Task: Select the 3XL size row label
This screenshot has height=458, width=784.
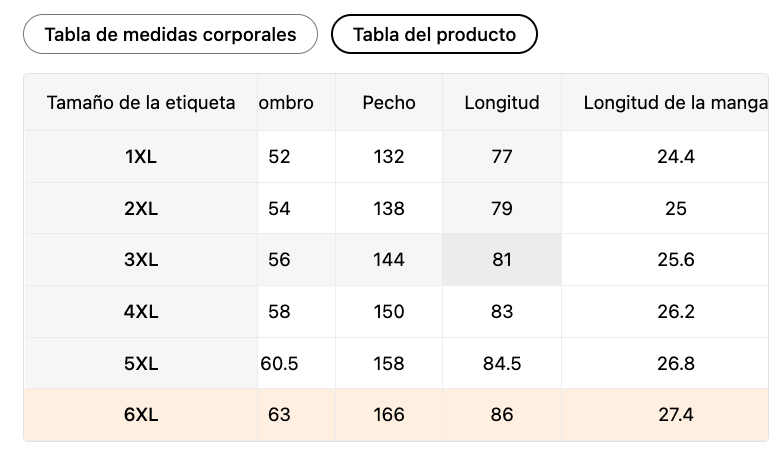Action: point(141,260)
